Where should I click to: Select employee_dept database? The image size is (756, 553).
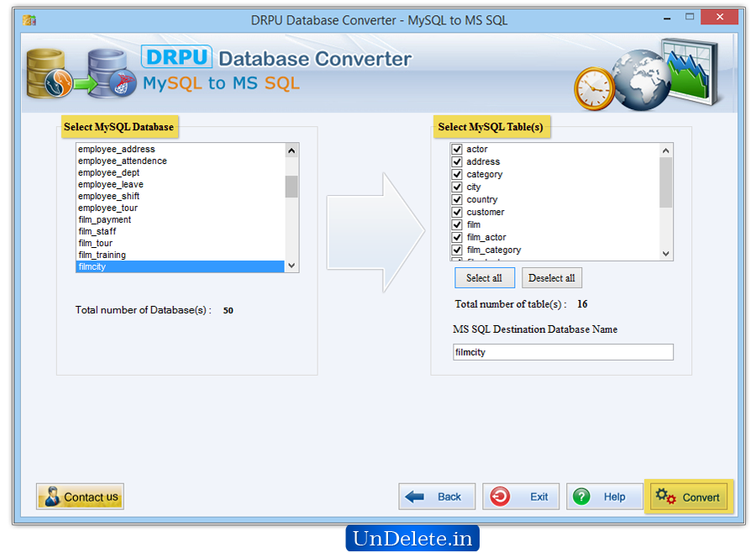pyautogui.click(x=181, y=172)
